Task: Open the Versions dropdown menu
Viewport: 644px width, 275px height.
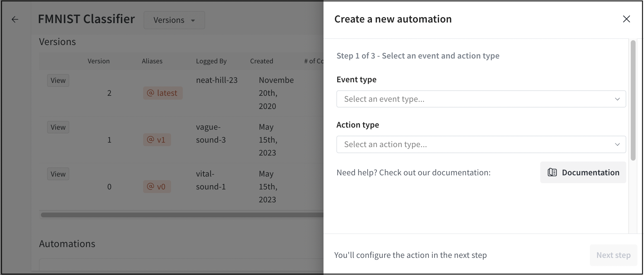Action: 174,20
